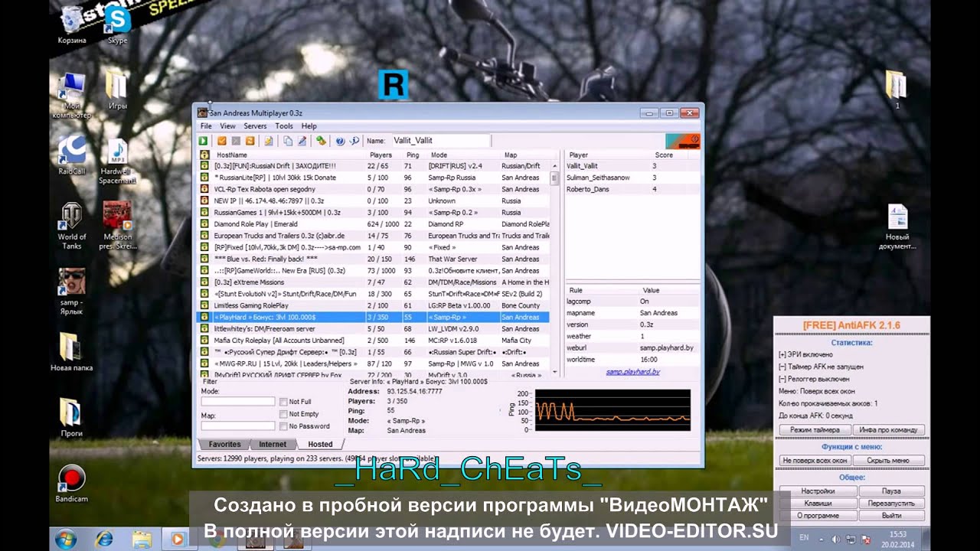Viewport: 980px width, 551px height.
Task: Click Инфа про команду button
Action: tap(889, 430)
